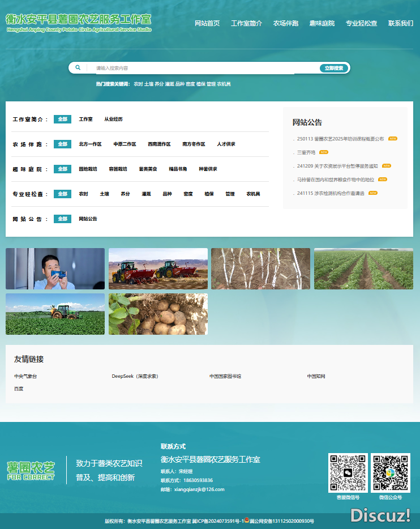Select 全部 filter in 农场伴跑 row
Screen dimensions: 420x529
[62, 144]
